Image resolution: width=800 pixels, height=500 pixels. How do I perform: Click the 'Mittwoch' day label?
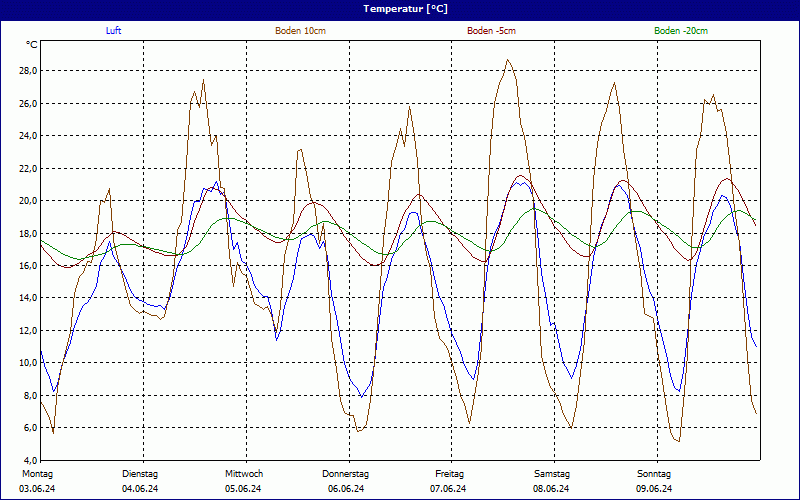(x=244, y=473)
